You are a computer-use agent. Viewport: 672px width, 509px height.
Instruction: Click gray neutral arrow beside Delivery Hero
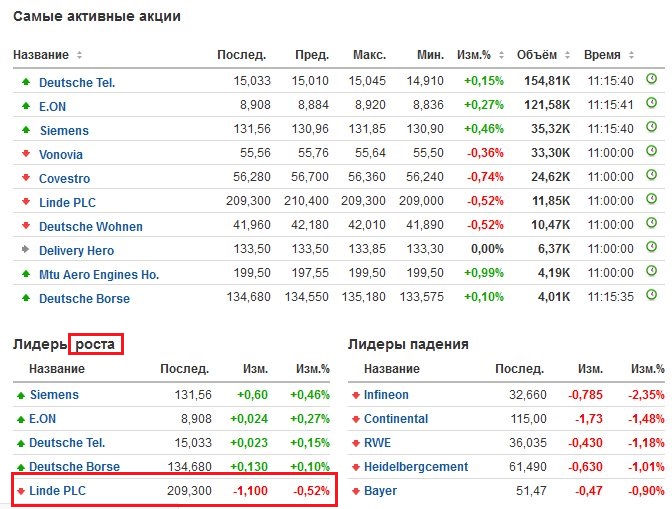tap(26, 249)
